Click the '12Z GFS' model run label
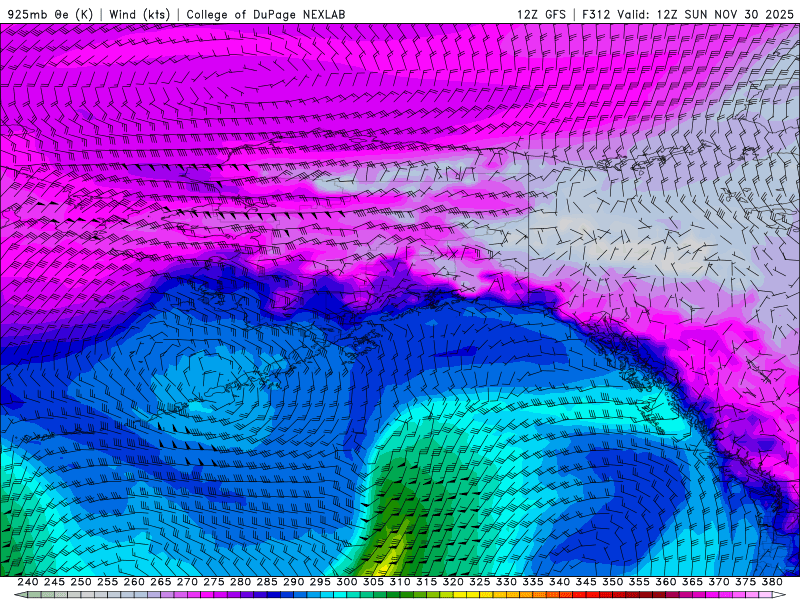 [x=541, y=15]
